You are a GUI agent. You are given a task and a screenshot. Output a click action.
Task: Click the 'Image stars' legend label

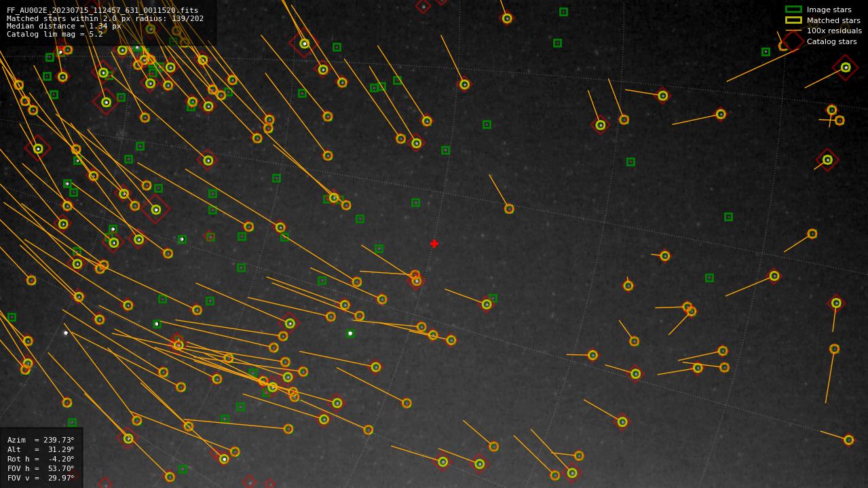[829, 10]
